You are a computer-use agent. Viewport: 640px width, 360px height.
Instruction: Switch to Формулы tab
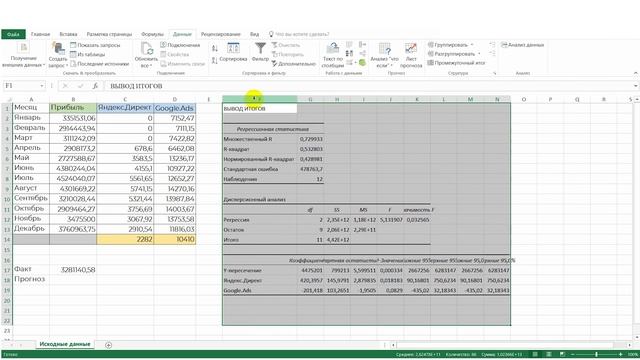pos(152,34)
